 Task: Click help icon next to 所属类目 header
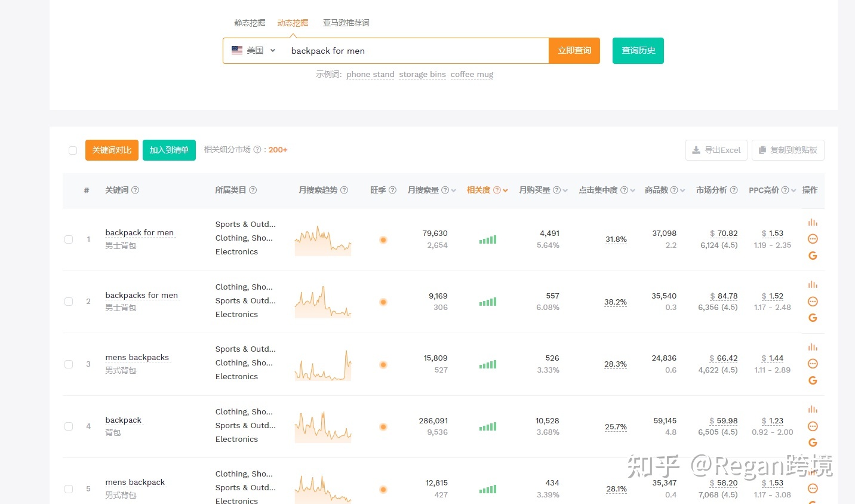pyautogui.click(x=253, y=190)
